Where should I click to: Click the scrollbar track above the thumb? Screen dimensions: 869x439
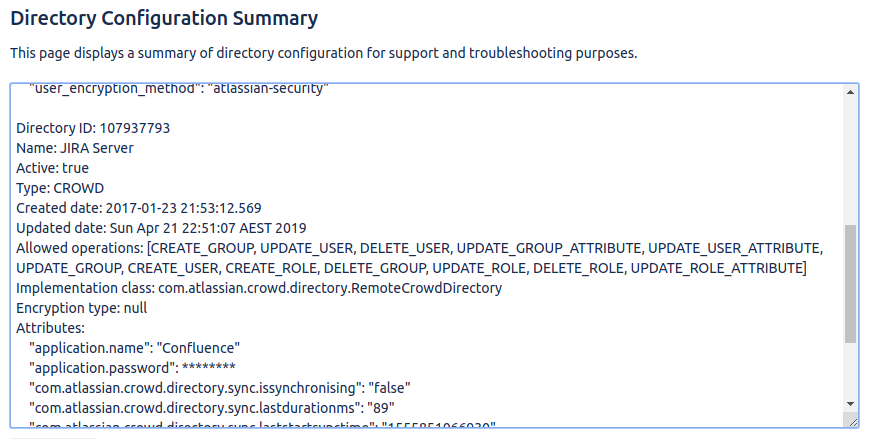click(851, 160)
